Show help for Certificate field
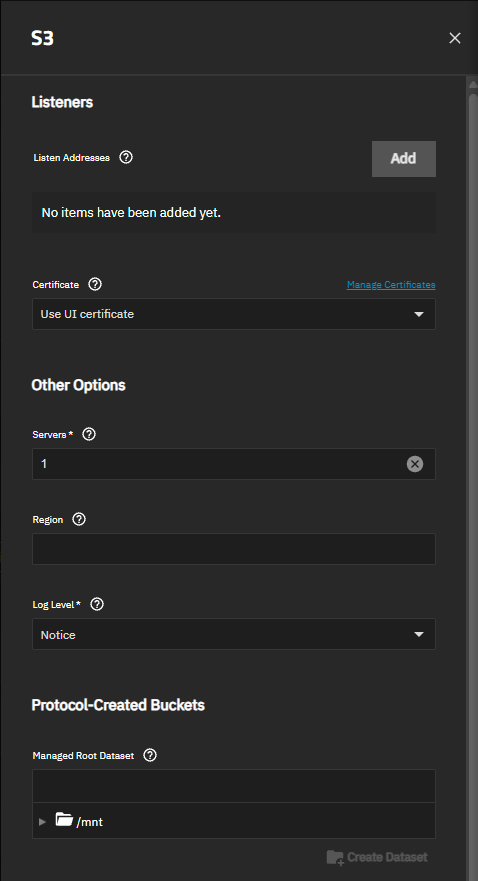This screenshot has width=478, height=881. click(x=95, y=284)
